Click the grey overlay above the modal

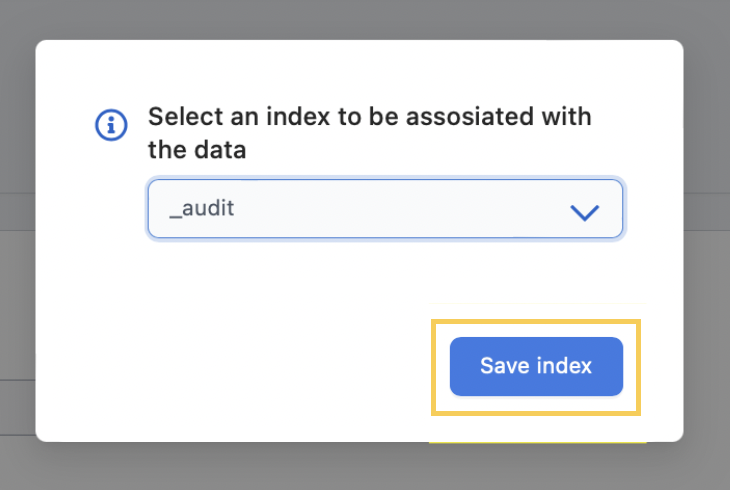pos(365,19)
